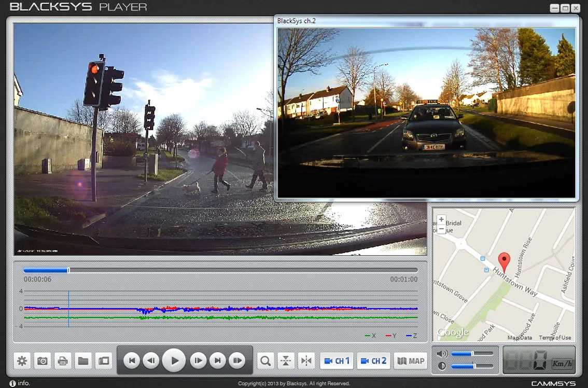The width and height of the screenshot is (588, 388).
Task: Zoom in on the map
Action: click(x=441, y=219)
